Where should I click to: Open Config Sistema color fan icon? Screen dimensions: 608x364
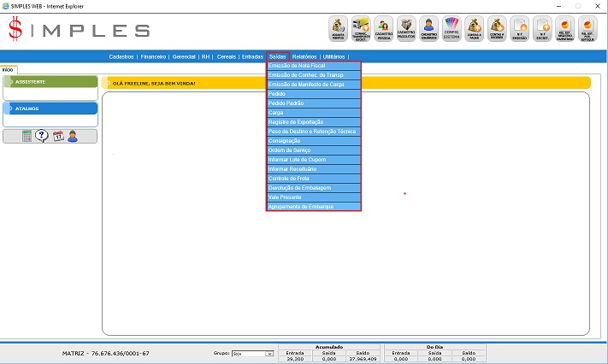coord(451,28)
